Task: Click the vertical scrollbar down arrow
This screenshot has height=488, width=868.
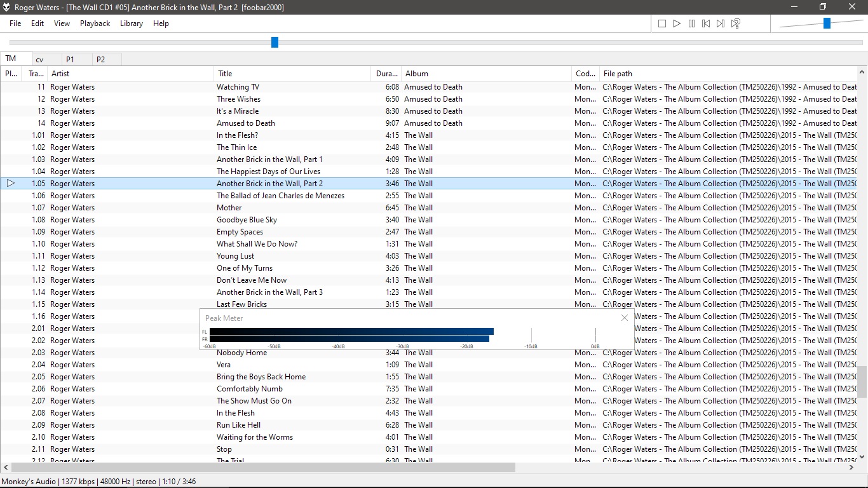Action: coord(862,456)
